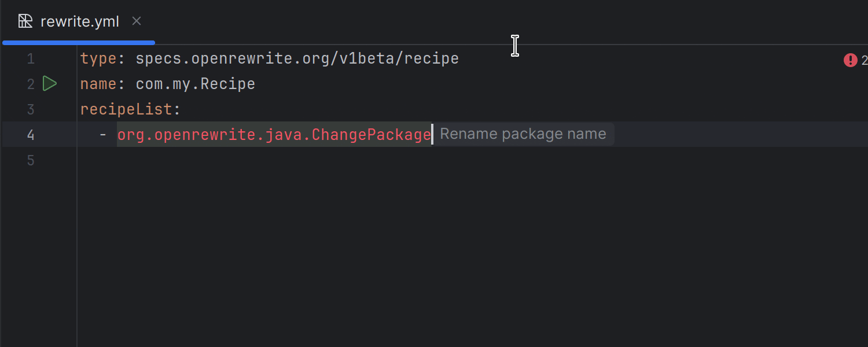
Task: Click the list dash on line 4
Action: pos(103,135)
